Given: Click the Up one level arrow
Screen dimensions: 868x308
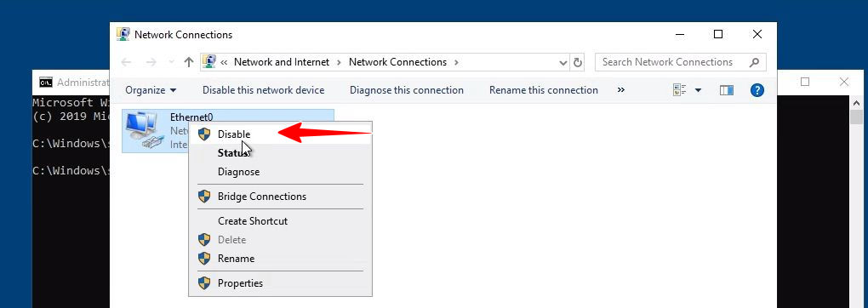Looking at the screenshot, I should click(188, 62).
